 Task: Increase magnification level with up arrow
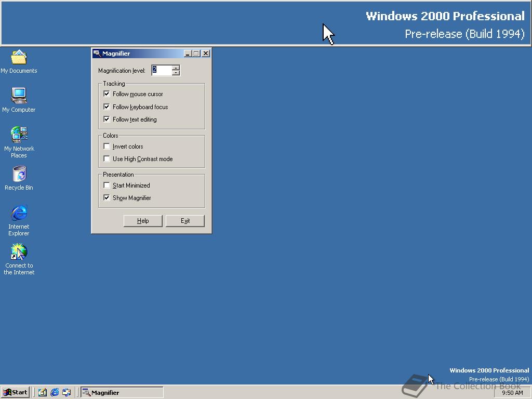tap(176, 68)
